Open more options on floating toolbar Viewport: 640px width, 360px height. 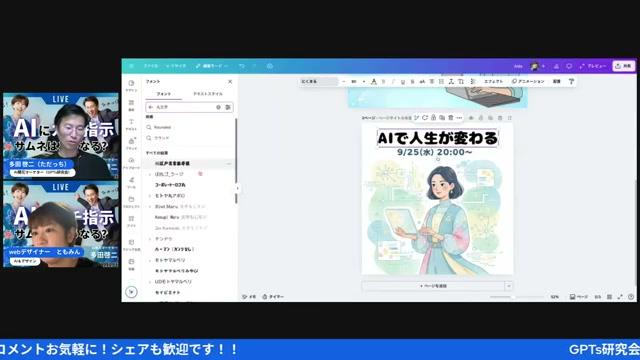click(459, 118)
